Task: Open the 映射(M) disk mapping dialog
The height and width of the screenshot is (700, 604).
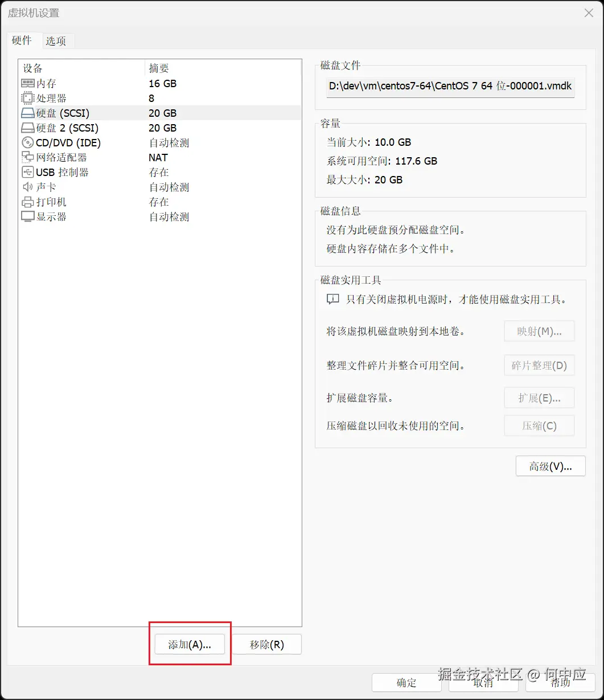Action: 539,331
